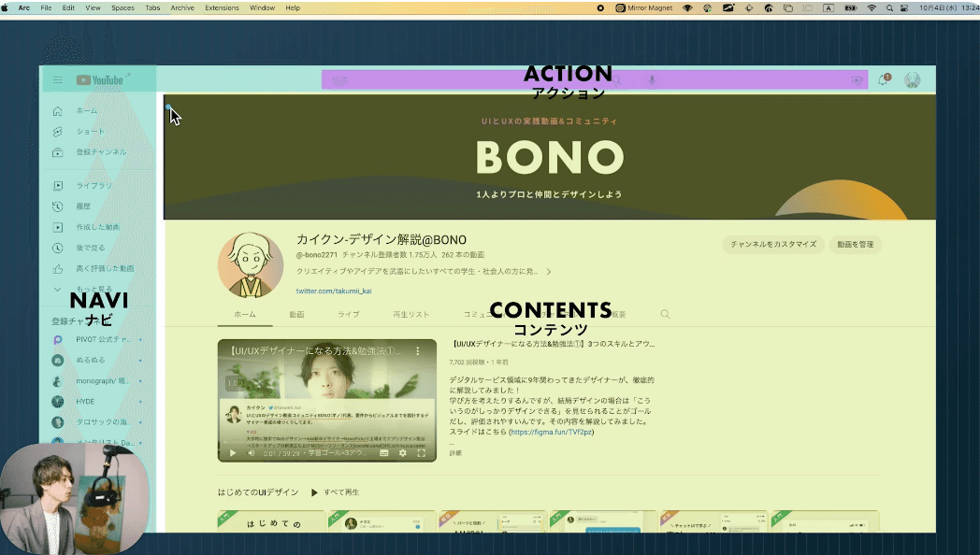This screenshot has height=555, width=980.
Task: Open the File menu
Action: [x=46, y=8]
